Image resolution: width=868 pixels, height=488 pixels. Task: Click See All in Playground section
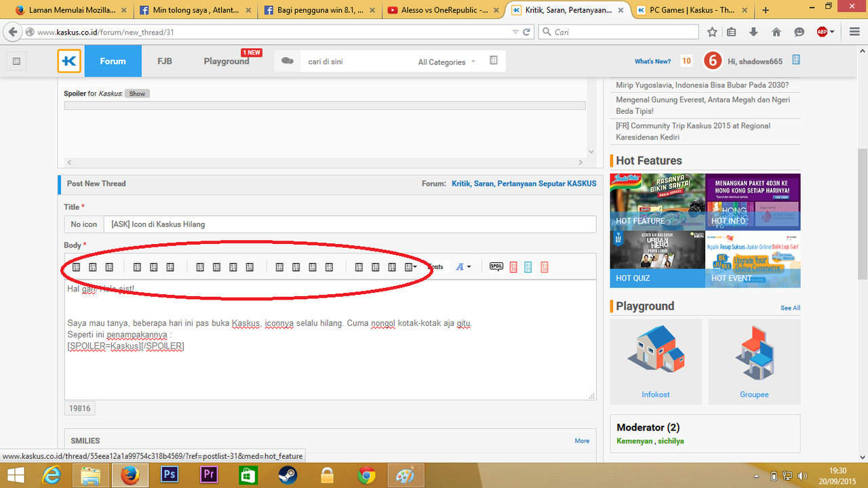coord(790,308)
